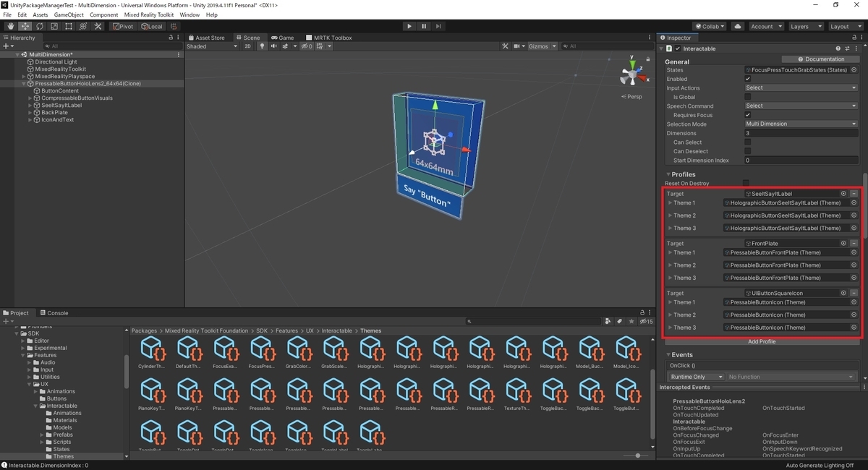Toggle the Enabled checkbox under General
The width and height of the screenshot is (868, 470).
747,79
